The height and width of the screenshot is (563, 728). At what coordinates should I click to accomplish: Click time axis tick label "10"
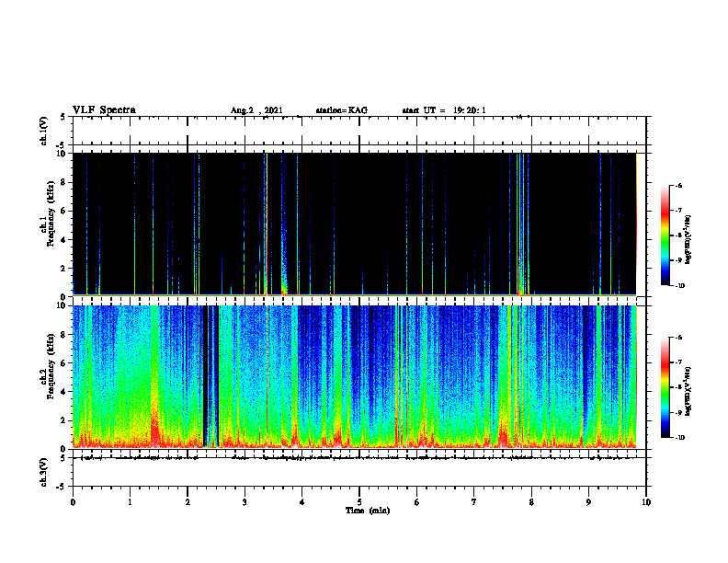[x=646, y=502]
